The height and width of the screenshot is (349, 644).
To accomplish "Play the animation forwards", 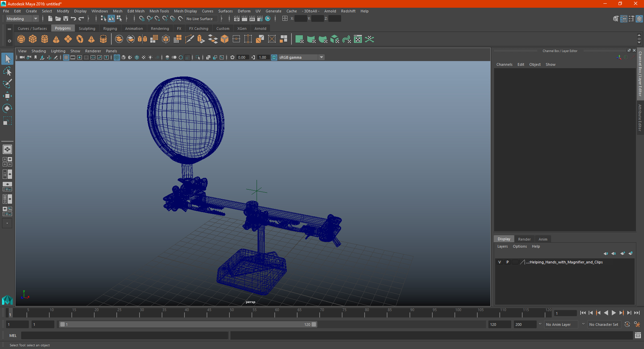I will (x=614, y=313).
